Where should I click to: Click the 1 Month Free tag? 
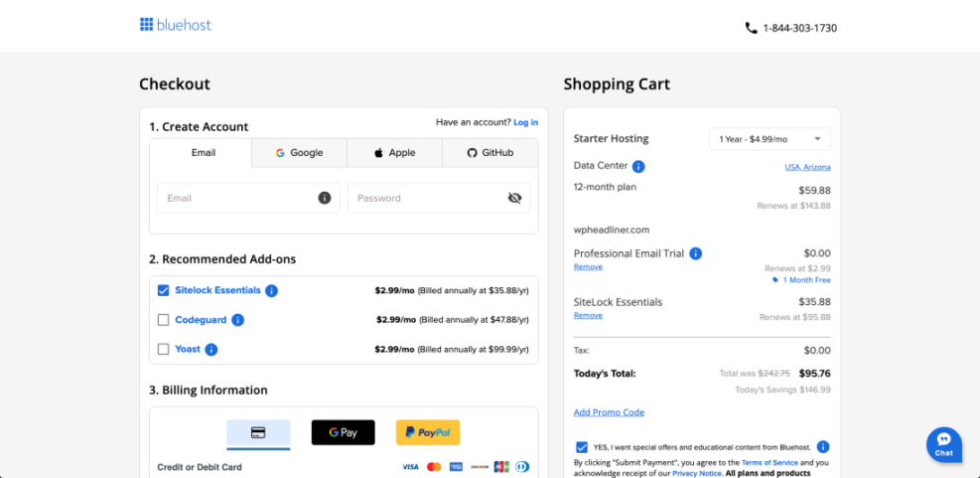802,279
